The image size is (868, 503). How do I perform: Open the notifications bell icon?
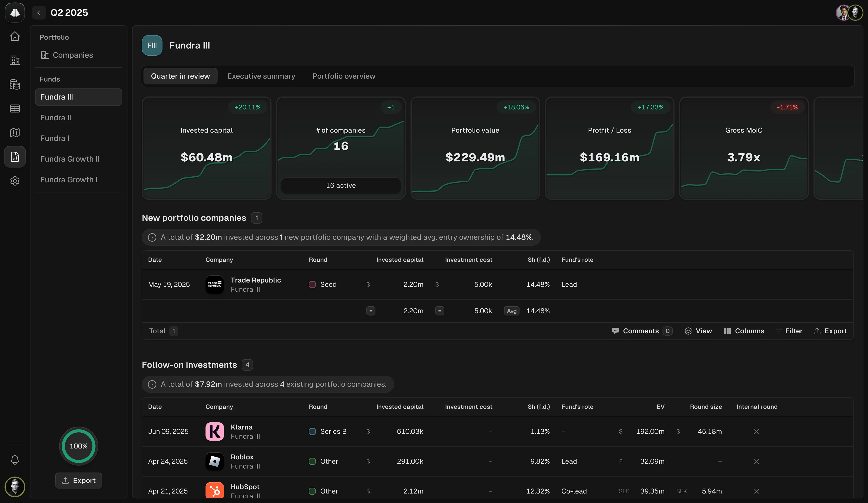tap(15, 460)
